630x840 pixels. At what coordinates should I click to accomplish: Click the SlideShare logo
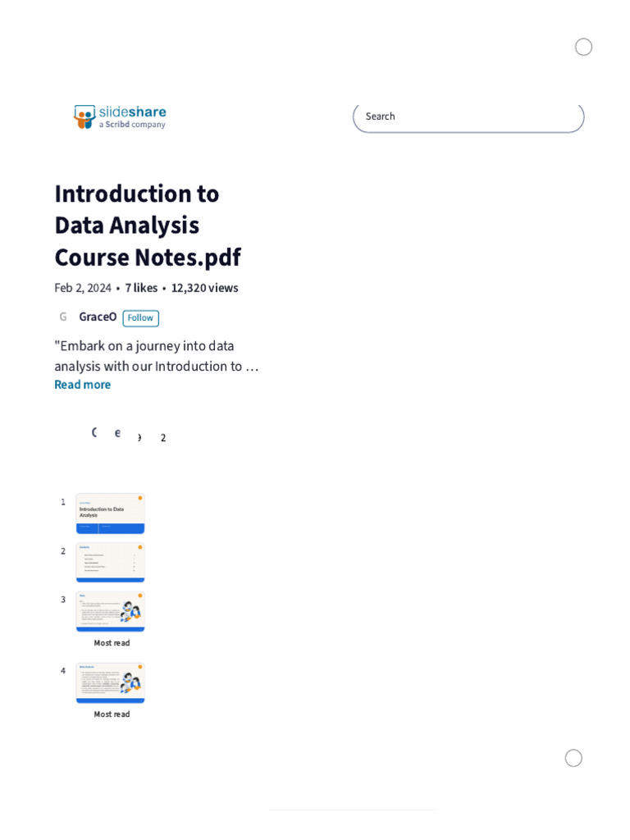(120, 116)
